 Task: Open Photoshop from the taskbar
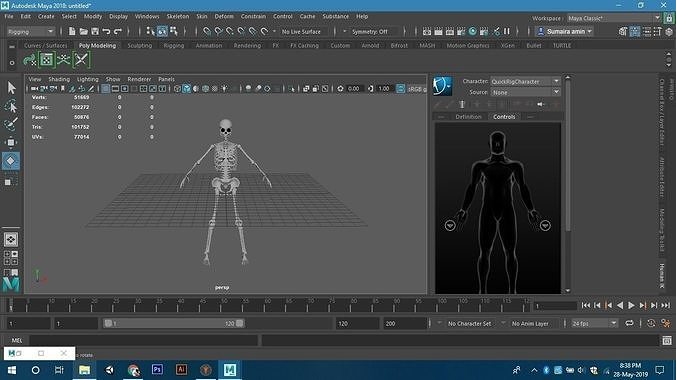(x=157, y=370)
